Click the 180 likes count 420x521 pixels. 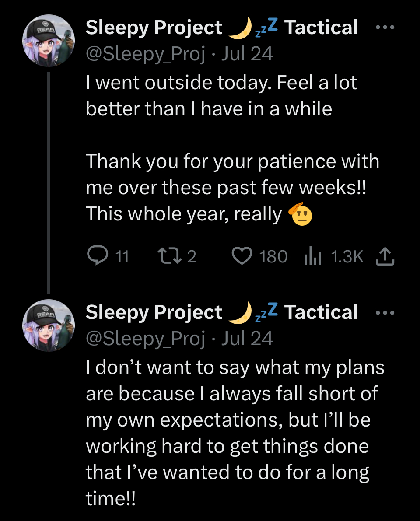tap(273, 257)
